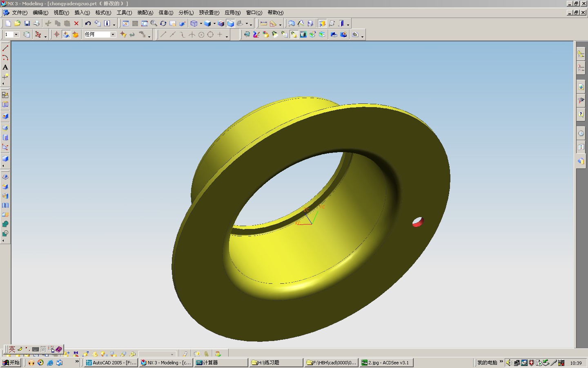Open the Assembly Navigator tab on right bar
This screenshot has width=588, height=368.
(581, 54)
